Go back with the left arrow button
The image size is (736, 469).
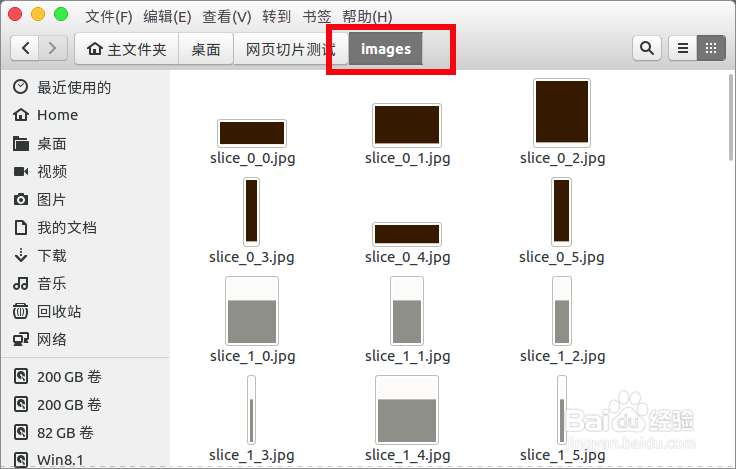tap(25, 48)
